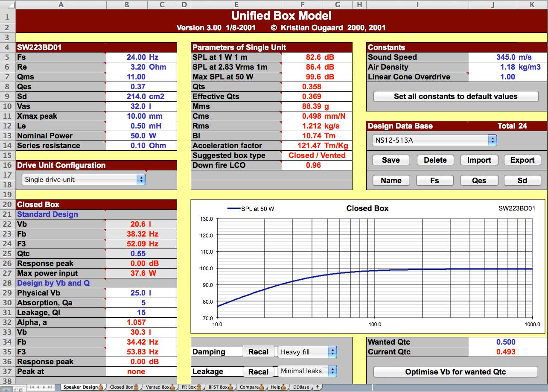Sort database by Qes button
The width and height of the screenshot is (548, 392).
click(479, 180)
